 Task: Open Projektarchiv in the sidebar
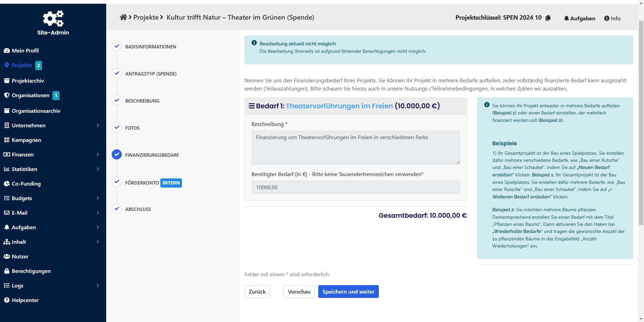click(28, 81)
